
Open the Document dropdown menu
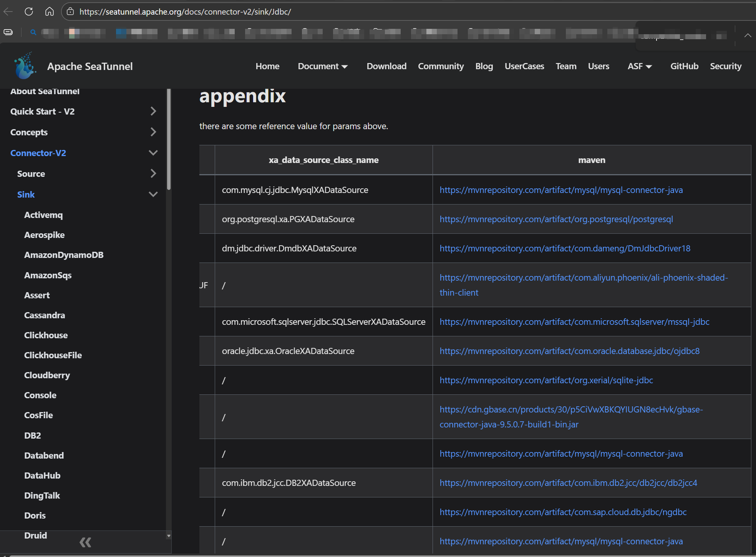point(323,66)
